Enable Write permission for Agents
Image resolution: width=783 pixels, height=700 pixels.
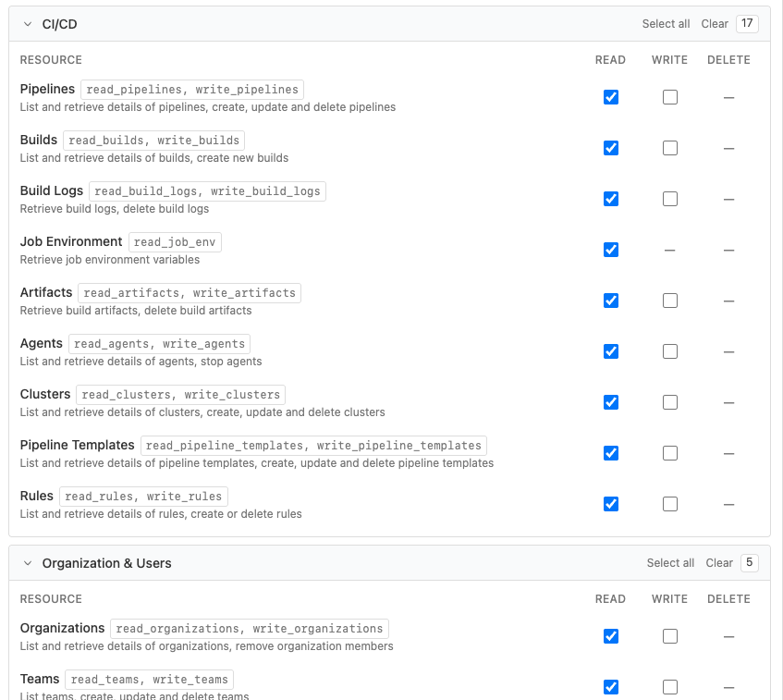point(670,351)
